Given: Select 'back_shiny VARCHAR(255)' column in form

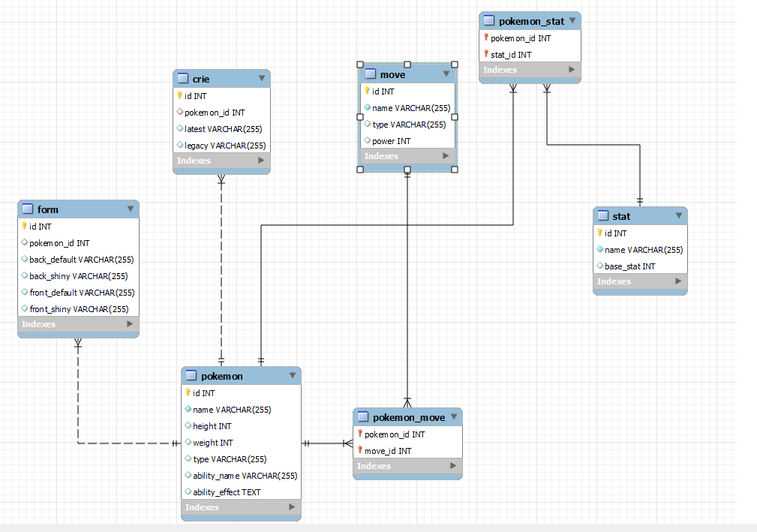Looking at the screenshot, I should 78,275.
